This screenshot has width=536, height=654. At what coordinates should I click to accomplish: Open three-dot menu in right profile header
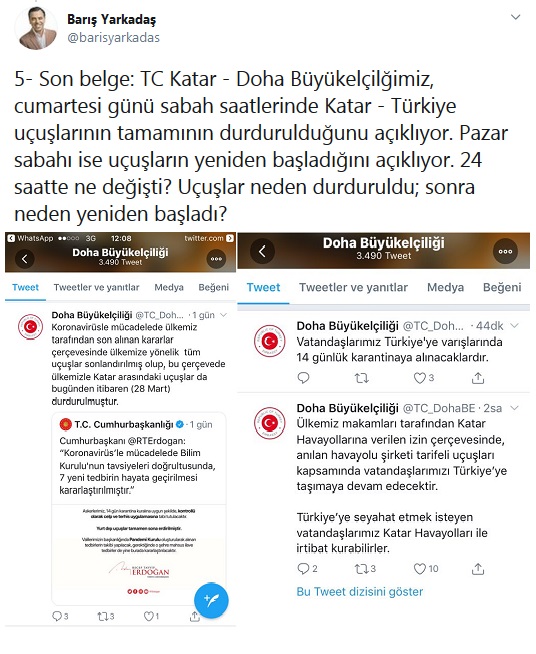point(505,252)
